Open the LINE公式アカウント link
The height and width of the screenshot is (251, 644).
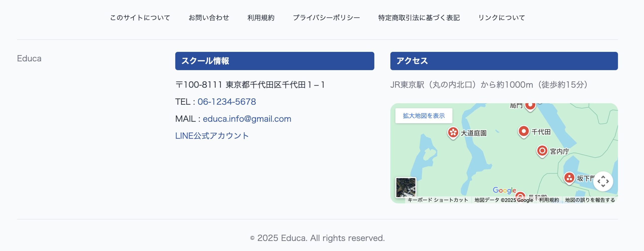(212, 136)
